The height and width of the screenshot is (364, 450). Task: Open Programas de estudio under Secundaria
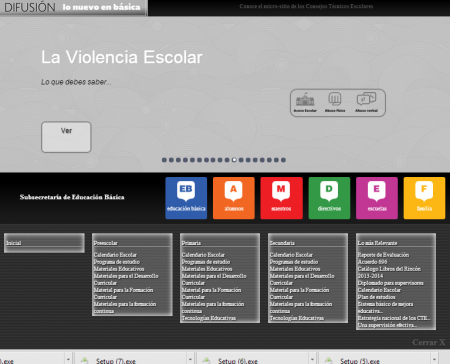click(294, 262)
